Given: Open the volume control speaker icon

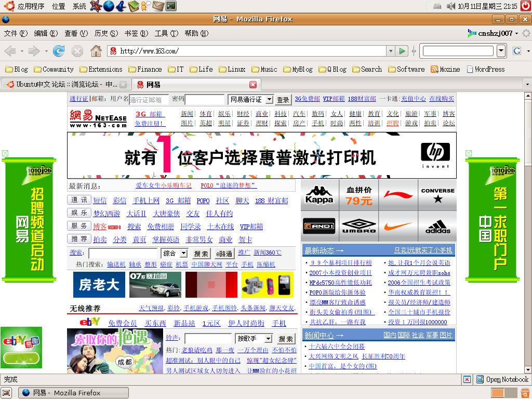Looking at the screenshot, I should tap(450, 6).
